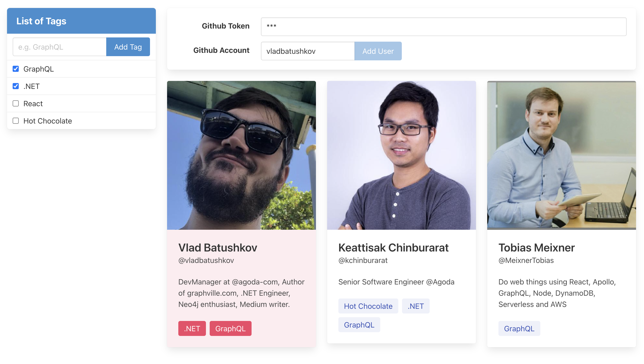This screenshot has width=644, height=364.
Task: Click GraphQL tag on Keattisak's card
Action: (x=359, y=324)
